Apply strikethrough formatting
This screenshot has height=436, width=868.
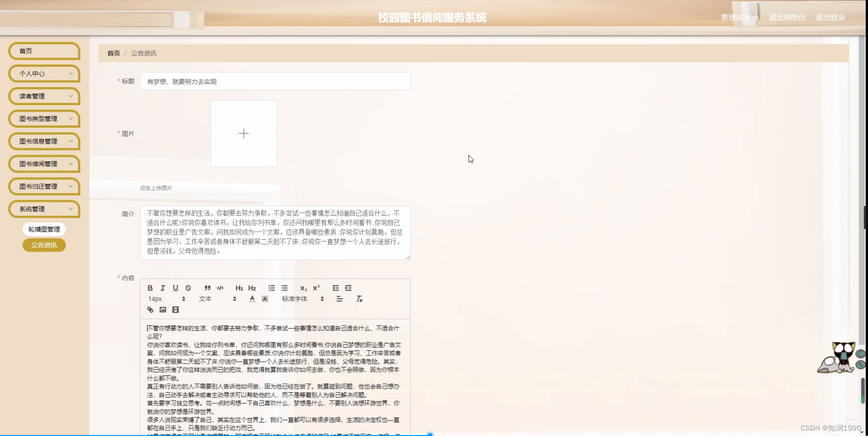[188, 288]
